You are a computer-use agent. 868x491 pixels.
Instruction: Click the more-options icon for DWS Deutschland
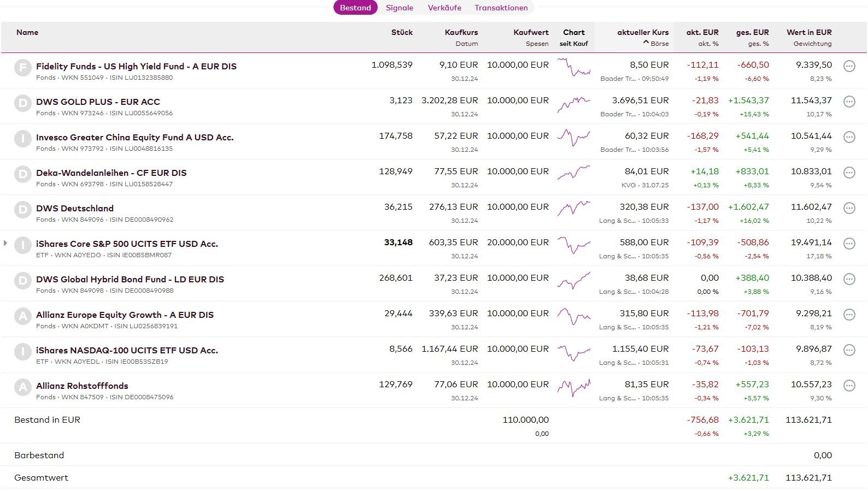[x=849, y=208]
